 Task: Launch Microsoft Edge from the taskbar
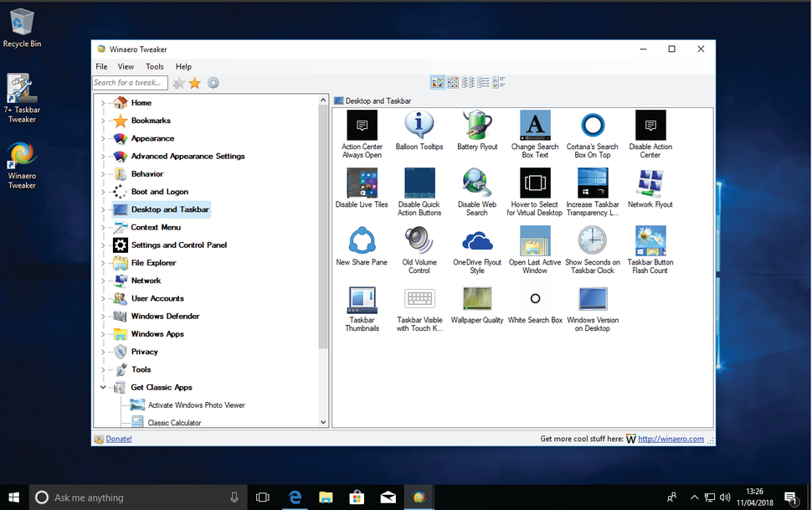coord(295,497)
